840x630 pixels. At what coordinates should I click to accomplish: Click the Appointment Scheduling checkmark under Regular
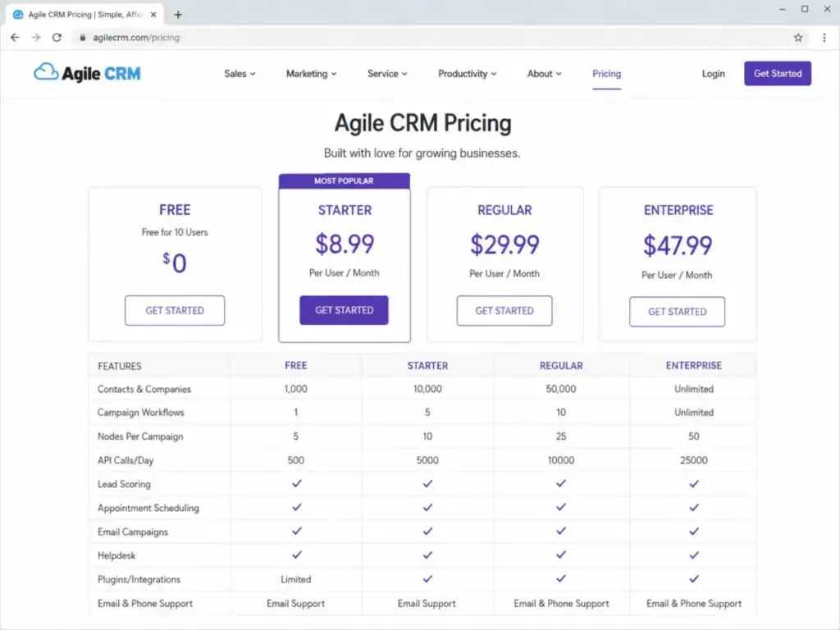click(x=561, y=507)
